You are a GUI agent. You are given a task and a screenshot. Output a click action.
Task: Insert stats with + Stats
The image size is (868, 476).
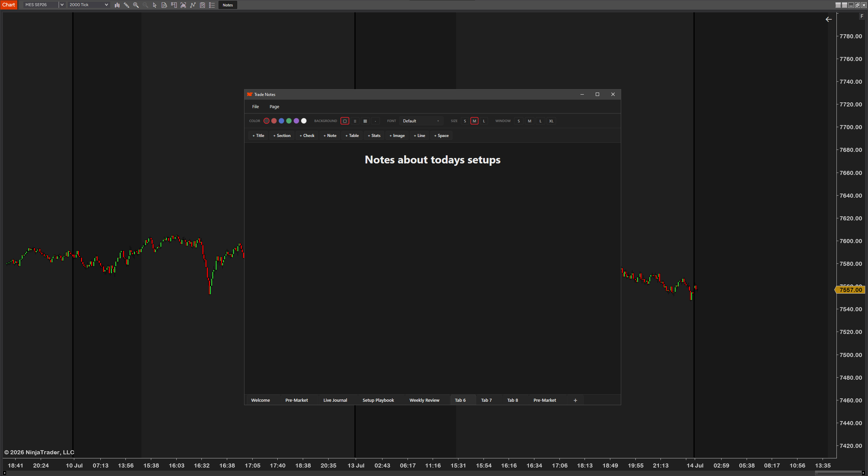point(374,136)
